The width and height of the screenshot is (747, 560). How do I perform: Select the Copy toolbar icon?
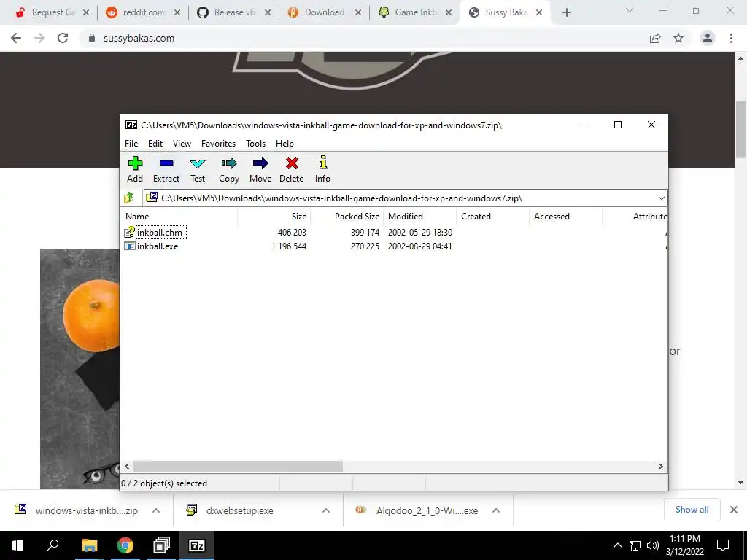tap(228, 169)
